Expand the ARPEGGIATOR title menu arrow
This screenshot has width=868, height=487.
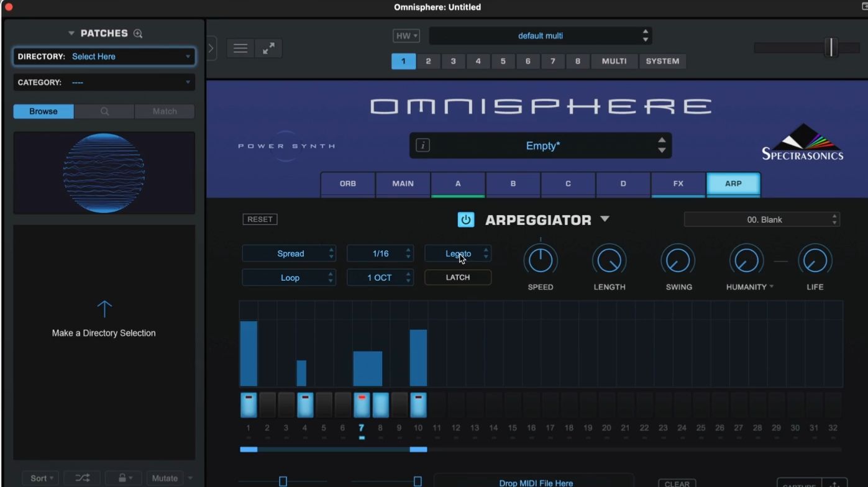pyautogui.click(x=605, y=219)
